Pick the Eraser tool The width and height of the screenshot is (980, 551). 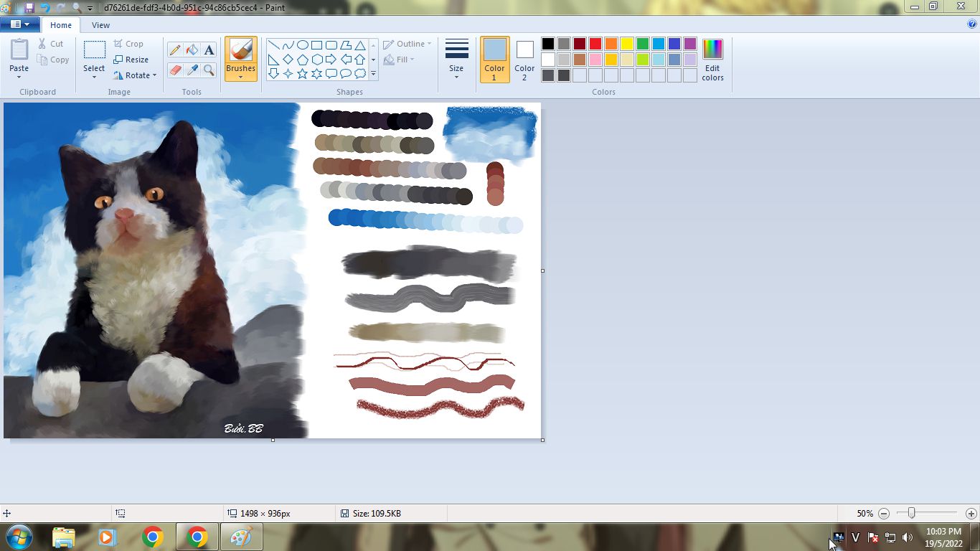coord(174,70)
